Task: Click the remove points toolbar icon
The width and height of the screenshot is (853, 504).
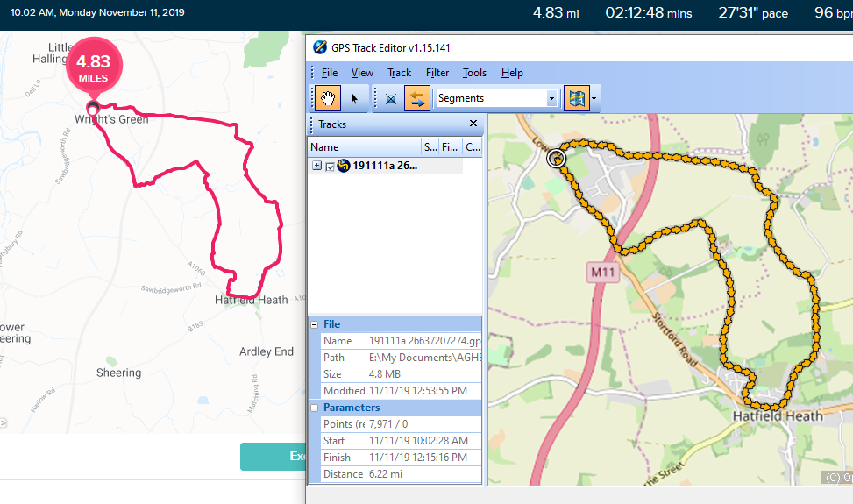Action: [391, 98]
